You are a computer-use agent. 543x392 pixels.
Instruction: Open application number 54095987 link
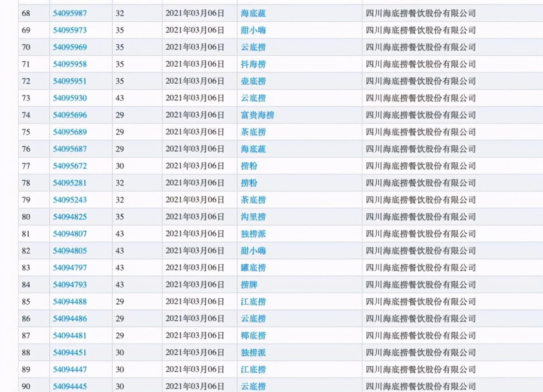[x=70, y=14]
